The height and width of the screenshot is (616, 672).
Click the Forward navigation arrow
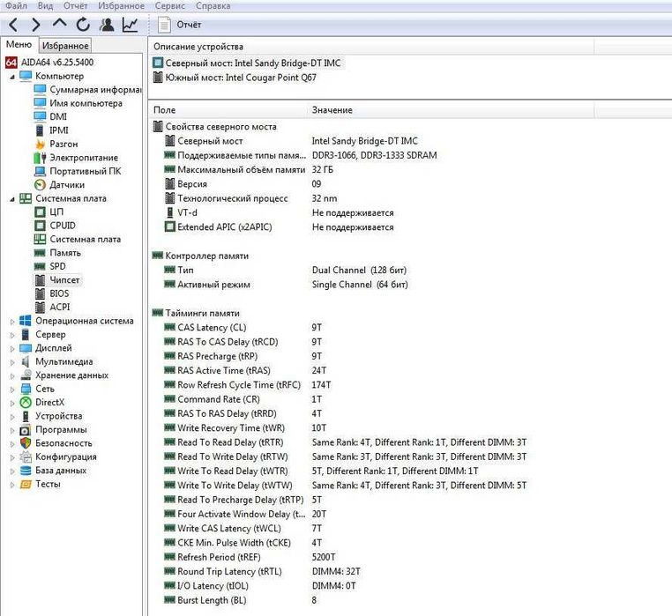tap(36, 25)
